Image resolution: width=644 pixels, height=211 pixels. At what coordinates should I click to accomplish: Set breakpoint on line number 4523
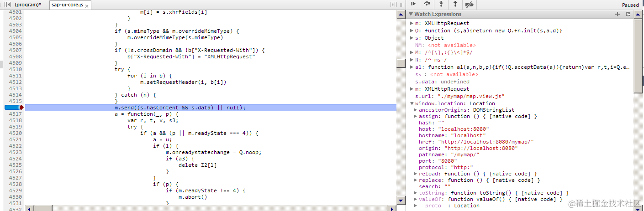click(x=15, y=152)
